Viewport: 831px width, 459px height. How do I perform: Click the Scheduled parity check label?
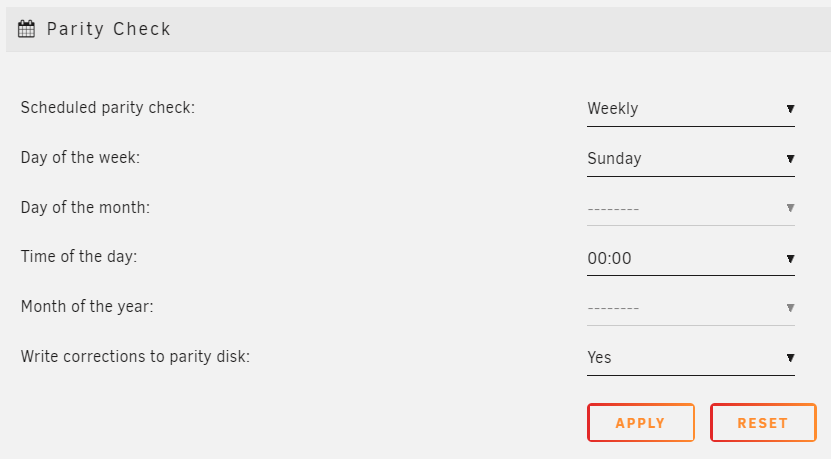click(108, 108)
